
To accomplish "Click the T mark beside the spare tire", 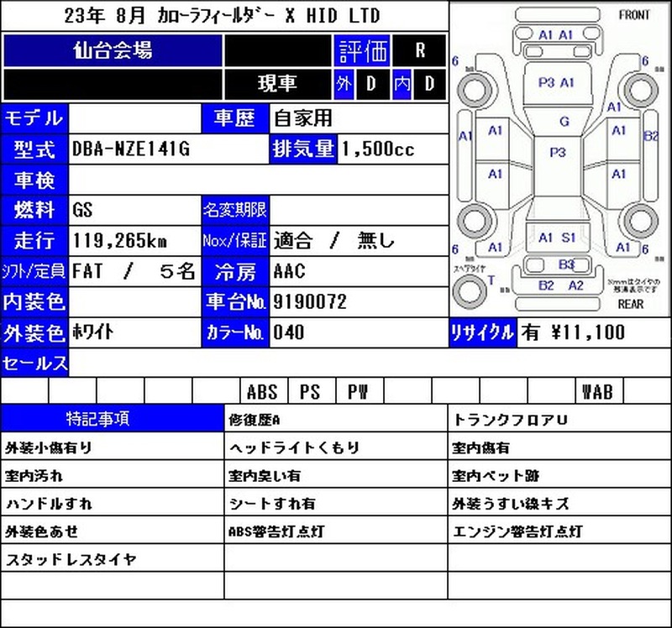I will 491,280.
